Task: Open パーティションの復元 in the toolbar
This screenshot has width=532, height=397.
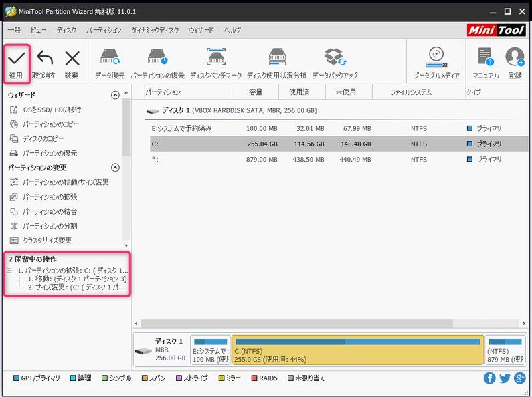Action: 158,64
